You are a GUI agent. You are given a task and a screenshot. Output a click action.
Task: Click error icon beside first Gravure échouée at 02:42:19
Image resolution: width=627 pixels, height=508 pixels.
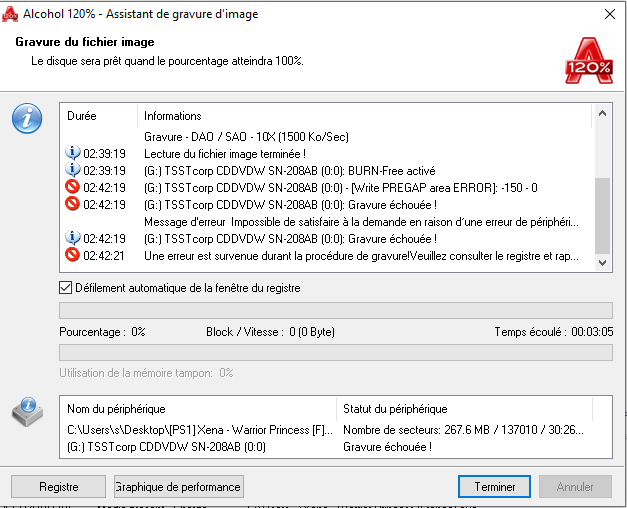(x=72, y=204)
